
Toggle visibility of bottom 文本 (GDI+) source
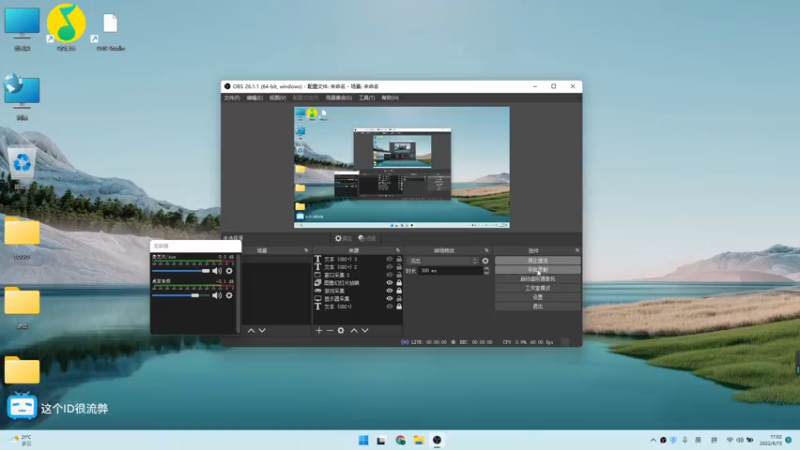[389, 307]
